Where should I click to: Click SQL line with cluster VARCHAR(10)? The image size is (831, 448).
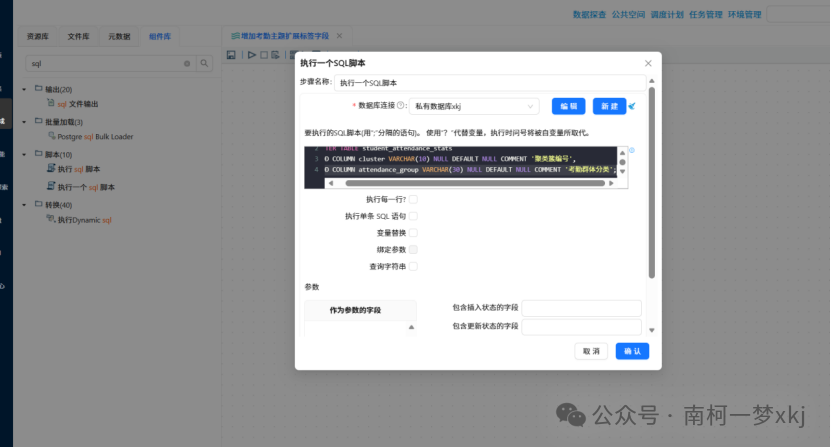point(450,159)
